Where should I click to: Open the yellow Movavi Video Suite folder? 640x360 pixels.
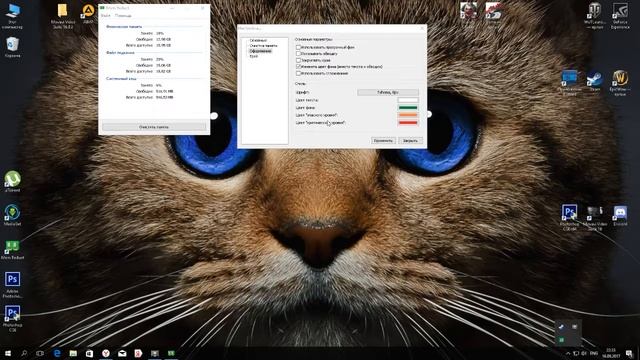tap(62, 16)
